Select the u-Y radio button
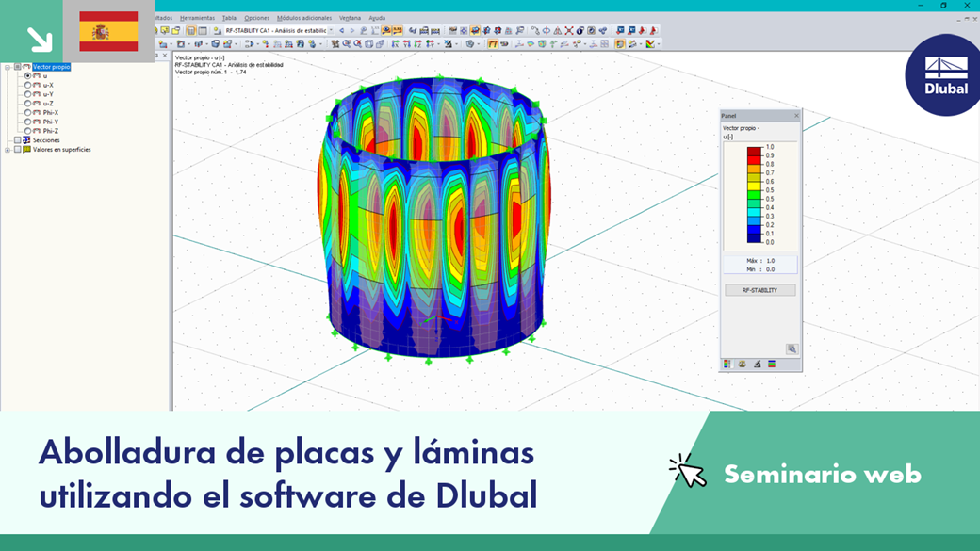980x551 pixels. 27,94
